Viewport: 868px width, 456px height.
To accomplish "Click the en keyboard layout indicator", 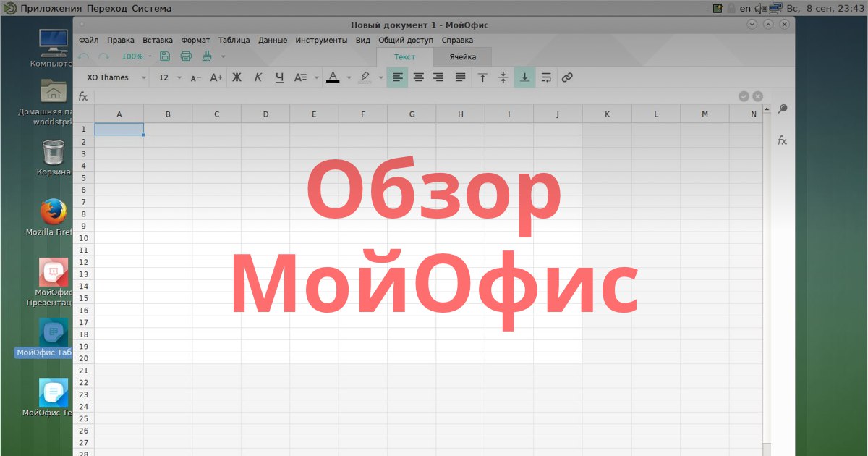I will tap(744, 9).
